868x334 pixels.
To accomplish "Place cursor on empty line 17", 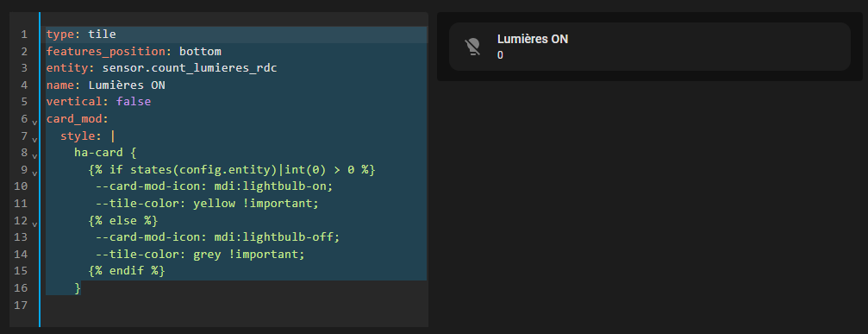I will [x=237, y=306].
